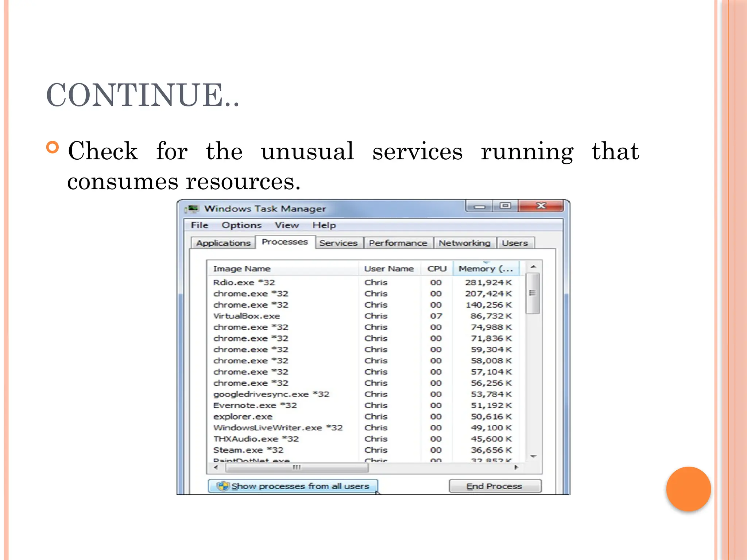Select the chrome.exe process using 74,988 K
The height and width of the screenshot is (560, 747).
pyautogui.click(x=367, y=327)
